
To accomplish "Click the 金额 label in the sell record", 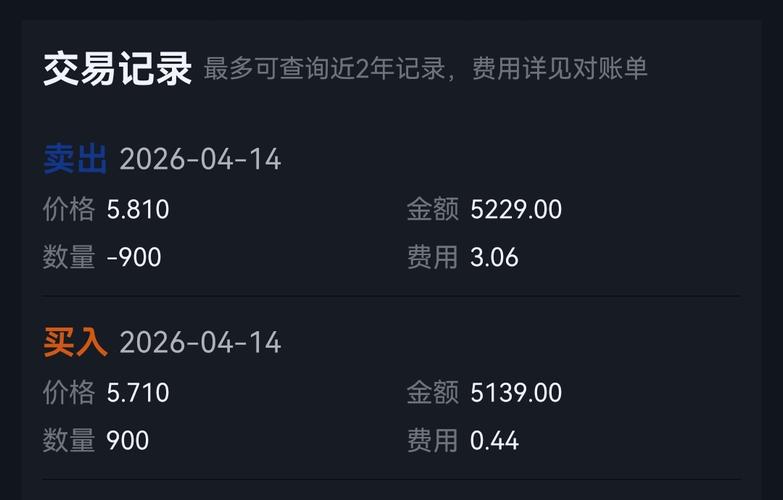I will coord(432,210).
